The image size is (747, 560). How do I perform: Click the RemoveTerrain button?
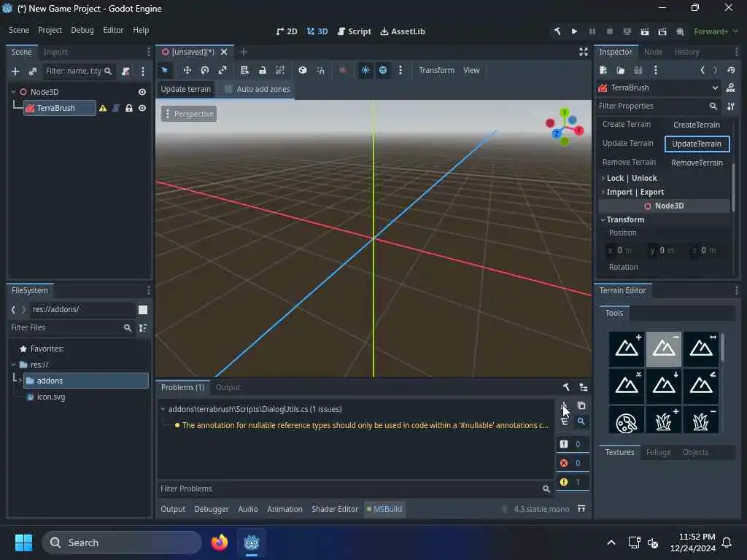(x=697, y=163)
